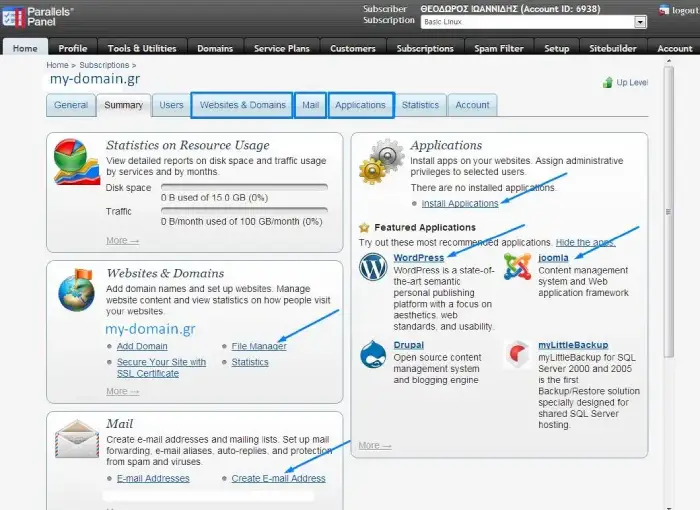Click the Traffic usage bar
700x510 pixels.
244,210
